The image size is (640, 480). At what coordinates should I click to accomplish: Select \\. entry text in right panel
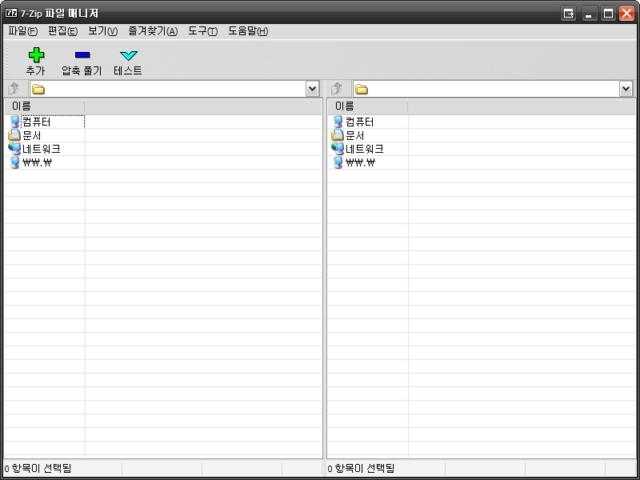(x=360, y=162)
